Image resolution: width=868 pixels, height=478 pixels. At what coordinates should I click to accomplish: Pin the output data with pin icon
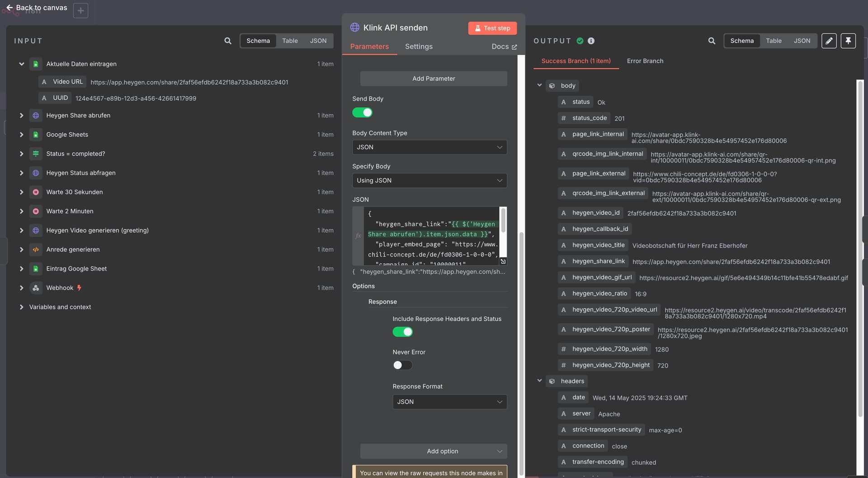click(x=848, y=41)
